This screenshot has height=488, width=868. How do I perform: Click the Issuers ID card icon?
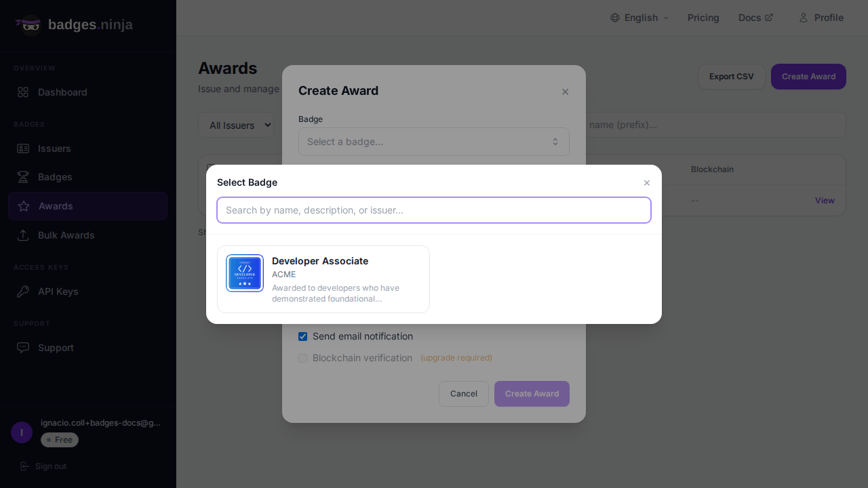point(23,148)
